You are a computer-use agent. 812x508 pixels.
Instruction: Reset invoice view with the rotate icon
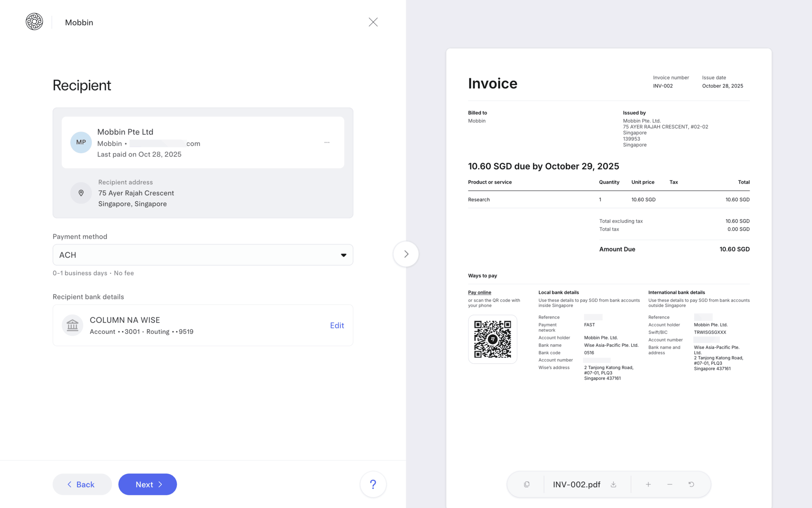pyautogui.click(x=691, y=484)
